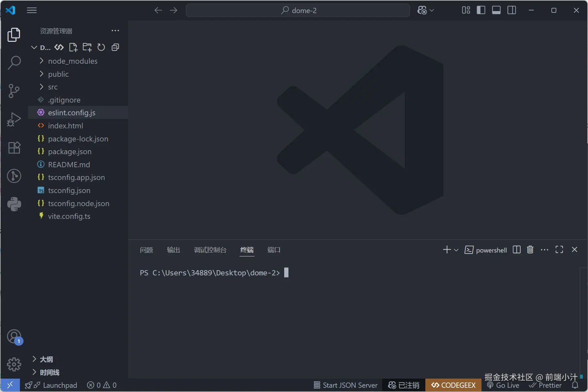Collapse all folders in the explorer
588x392 pixels.
115,47
